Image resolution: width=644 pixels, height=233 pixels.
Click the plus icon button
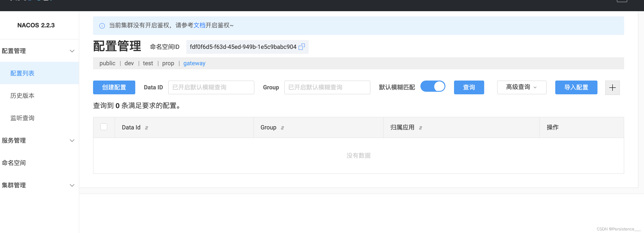pyautogui.click(x=612, y=87)
